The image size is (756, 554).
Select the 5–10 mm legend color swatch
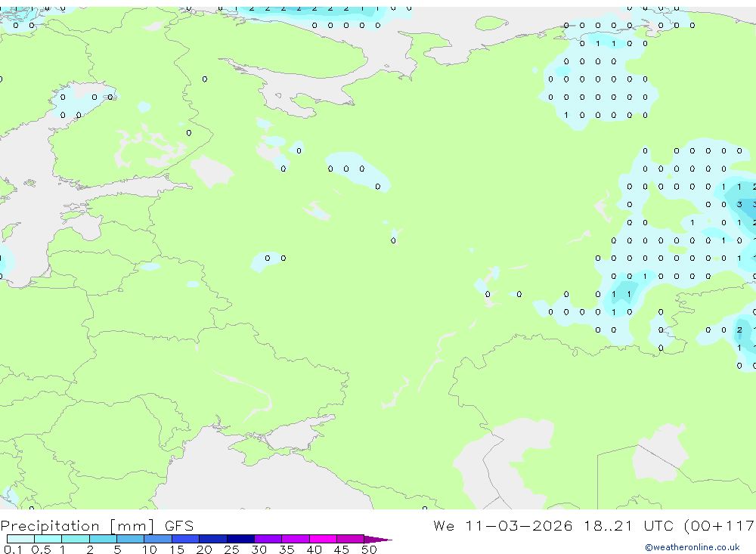131,539
